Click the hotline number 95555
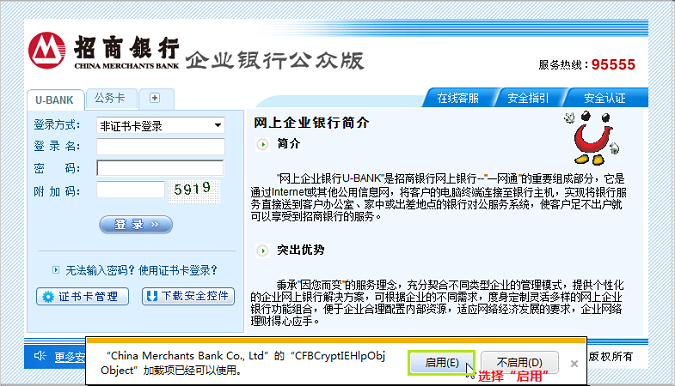 tap(613, 65)
